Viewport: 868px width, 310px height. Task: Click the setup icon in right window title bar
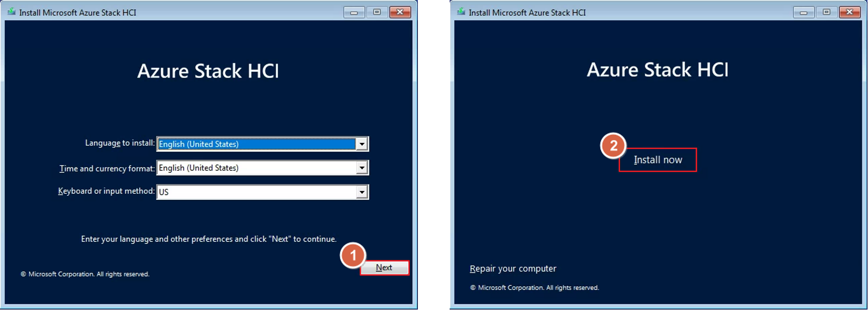tap(461, 12)
